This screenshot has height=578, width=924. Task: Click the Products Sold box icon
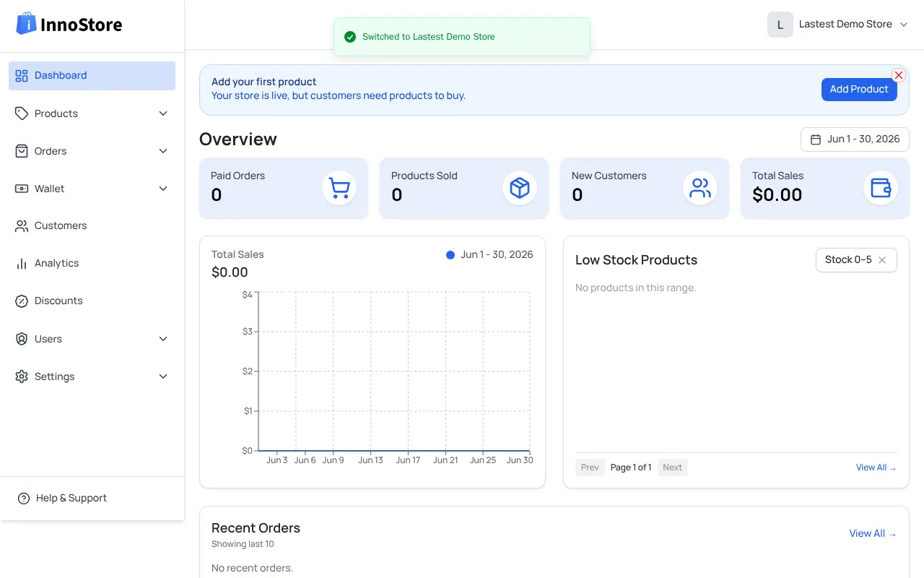pos(520,188)
